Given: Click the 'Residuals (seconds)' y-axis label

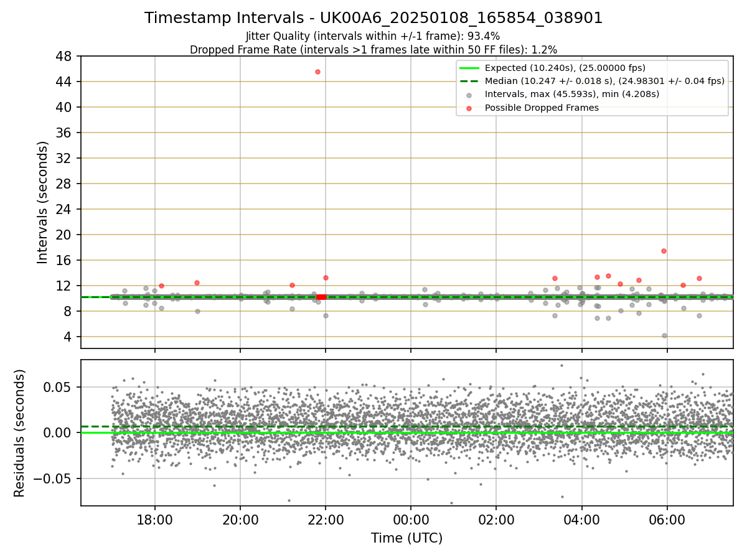Looking at the screenshot, I should 19,433.
